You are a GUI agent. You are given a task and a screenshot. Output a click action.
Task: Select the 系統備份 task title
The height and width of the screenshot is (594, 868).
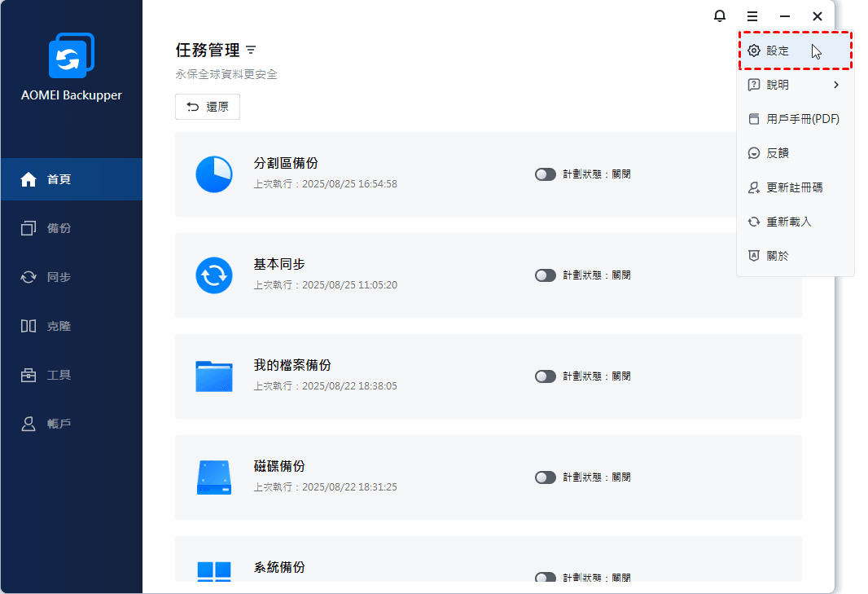coord(279,567)
